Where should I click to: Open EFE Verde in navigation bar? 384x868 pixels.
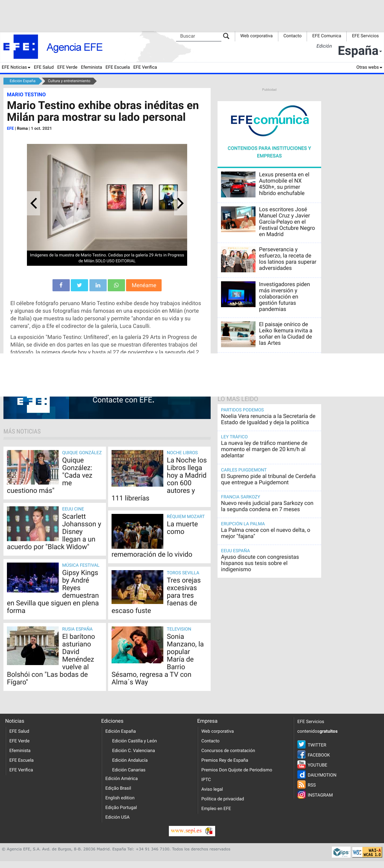67,67
